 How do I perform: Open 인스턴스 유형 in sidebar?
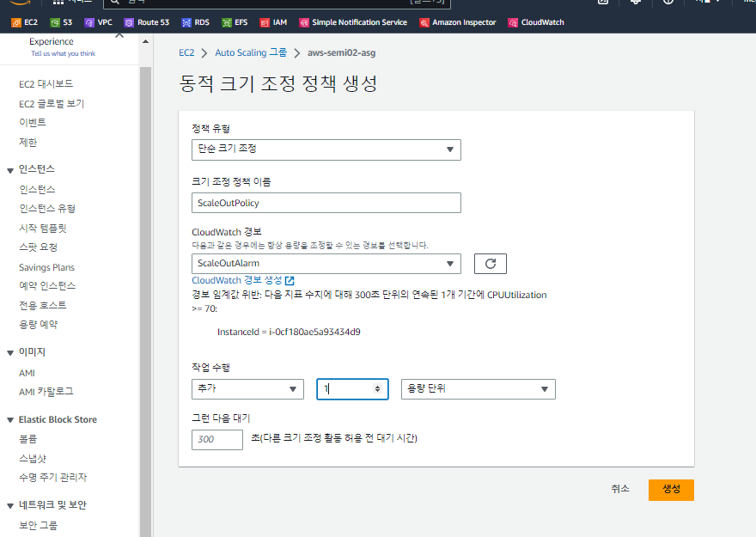click(x=47, y=209)
